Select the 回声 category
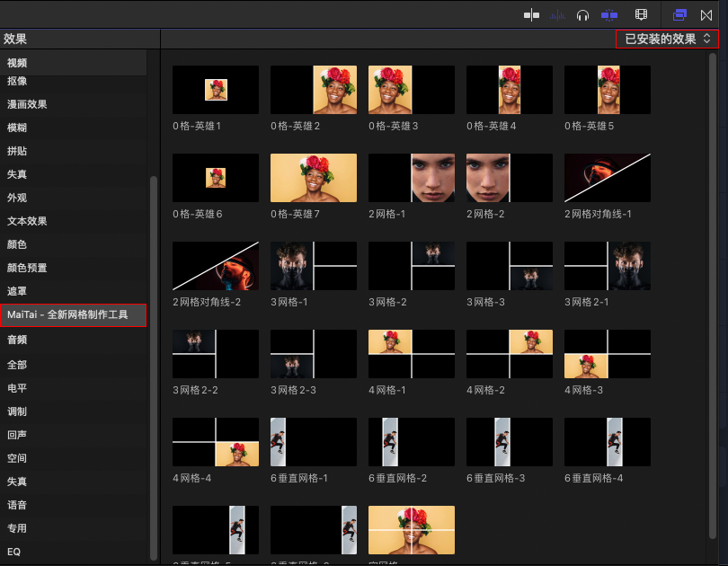This screenshot has width=728, height=566. 74,435
